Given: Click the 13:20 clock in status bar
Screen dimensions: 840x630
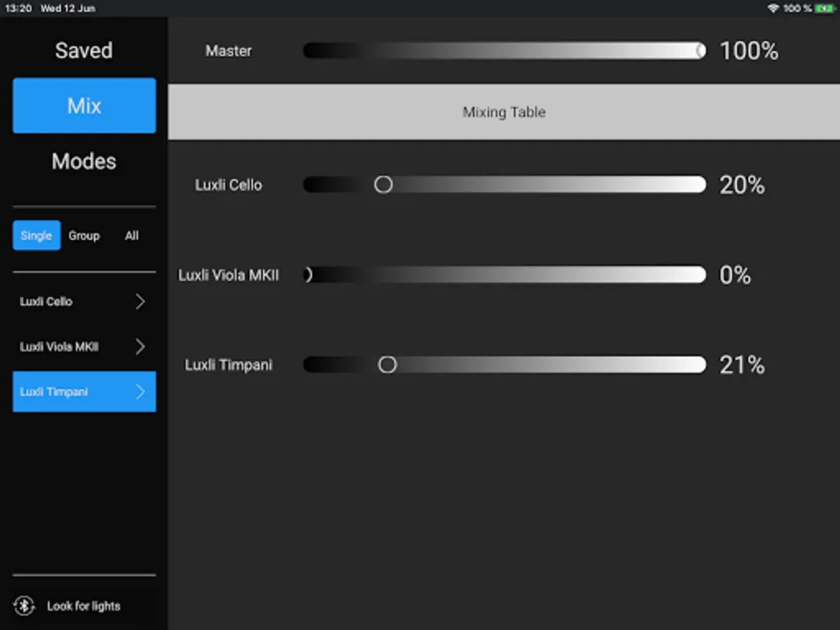Looking at the screenshot, I should tap(17, 8).
